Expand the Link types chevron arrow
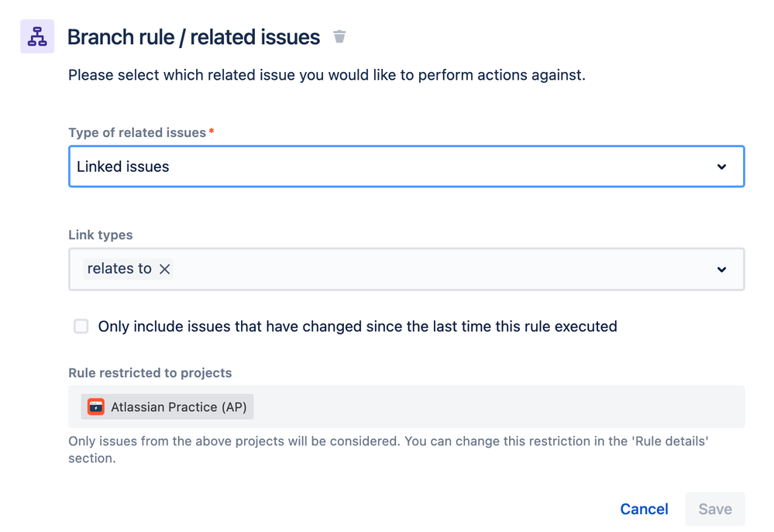 (721, 269)
